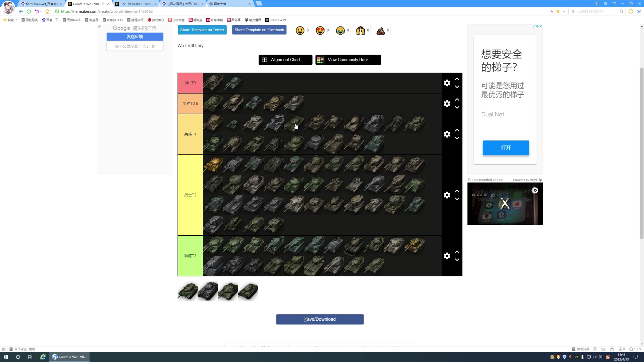Close the ad with X icon
Viewport: 644px width, 362px height.
[x=540, y=26]
